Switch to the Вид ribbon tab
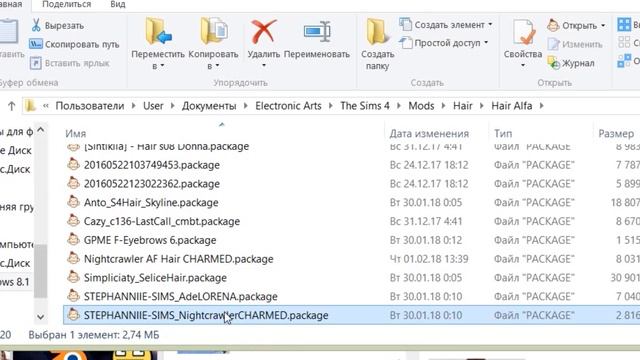The image size is (640, 360). (118, 4)
